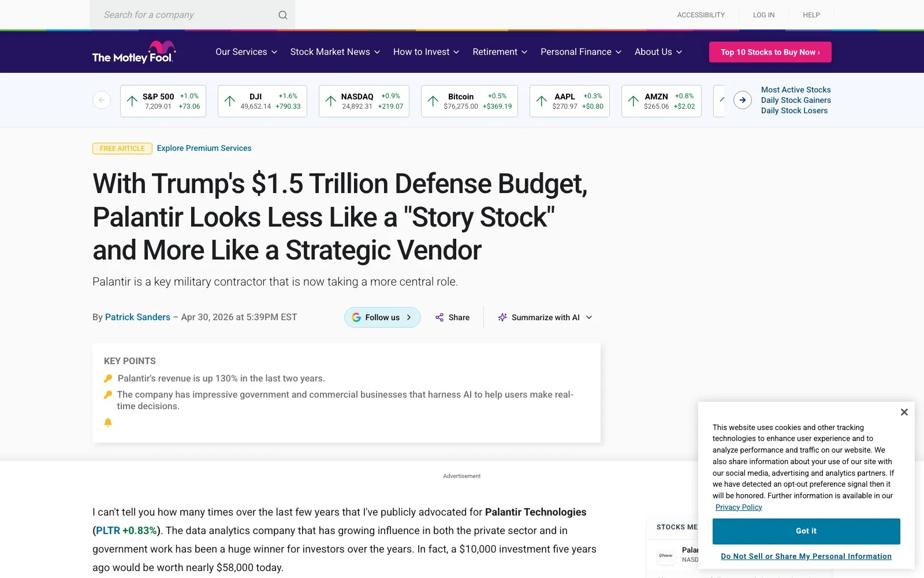Expand Stock Market News menu
Image resolution: width=924 pixels, height=578 pixels.
336,52
